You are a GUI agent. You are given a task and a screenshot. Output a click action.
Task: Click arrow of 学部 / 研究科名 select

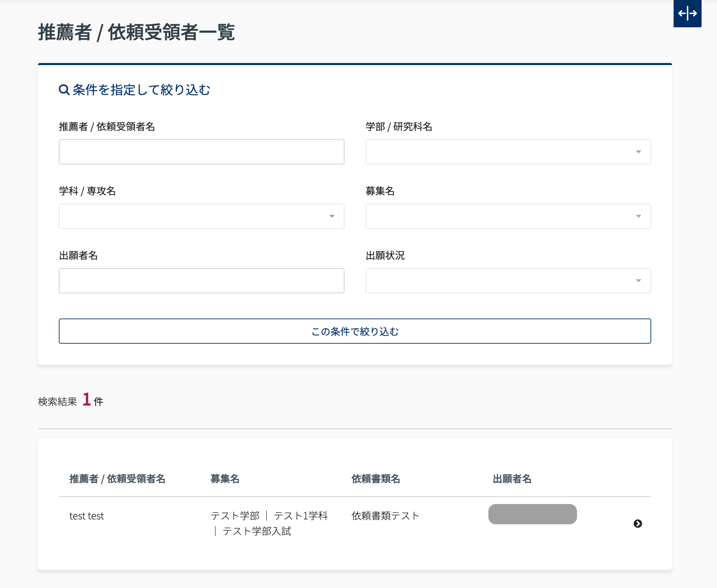coord(638,152)
